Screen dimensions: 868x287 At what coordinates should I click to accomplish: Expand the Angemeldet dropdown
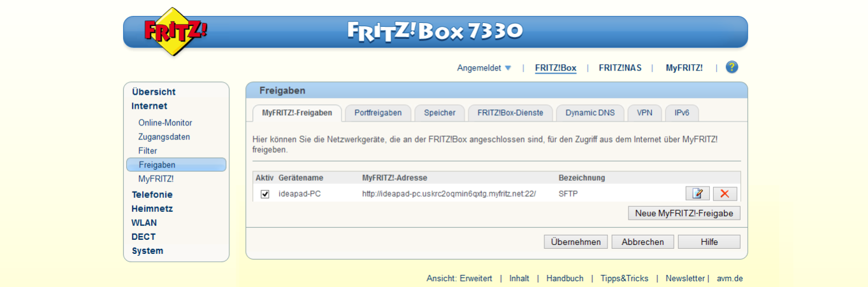pos(484,68)
